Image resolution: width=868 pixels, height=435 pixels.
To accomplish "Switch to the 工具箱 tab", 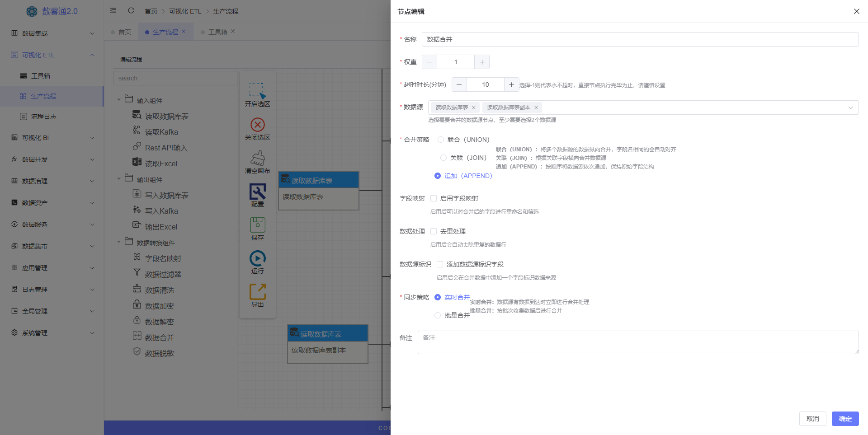I will click(x=217, y=32).
